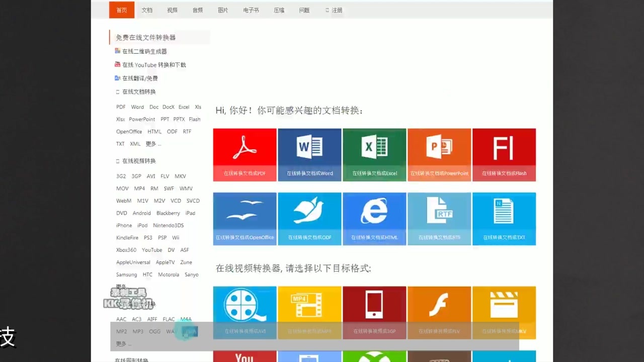Open the ODF conversion tile
This screenshot has width=644, height=362.
tap(309, 219)
